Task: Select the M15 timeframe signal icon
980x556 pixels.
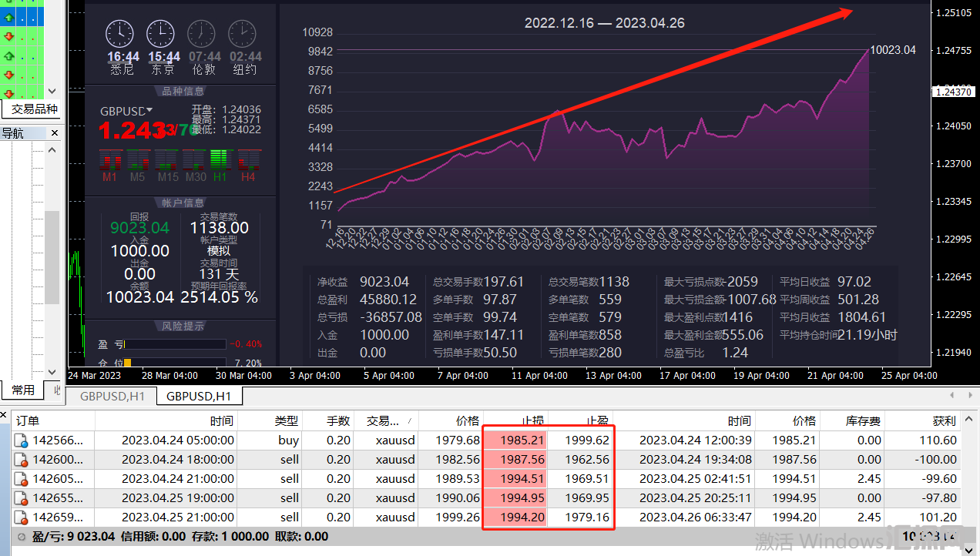Action: (x=167, y=159)
